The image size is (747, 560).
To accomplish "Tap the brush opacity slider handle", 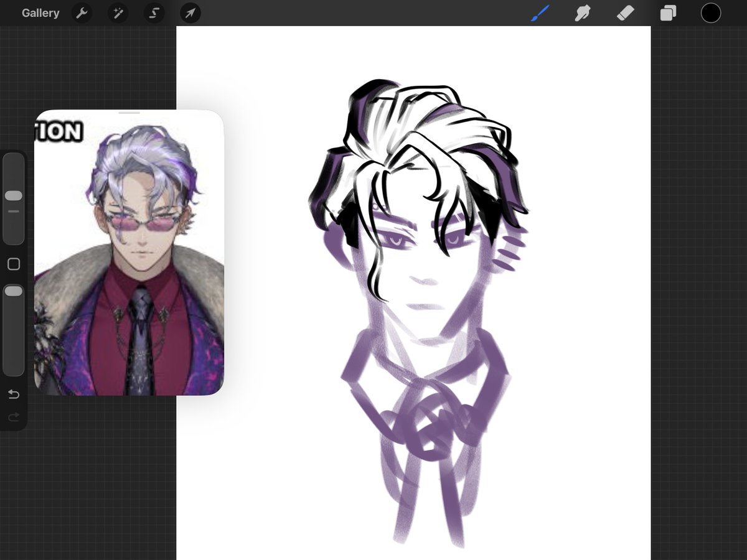I will (x=13, y=291).
